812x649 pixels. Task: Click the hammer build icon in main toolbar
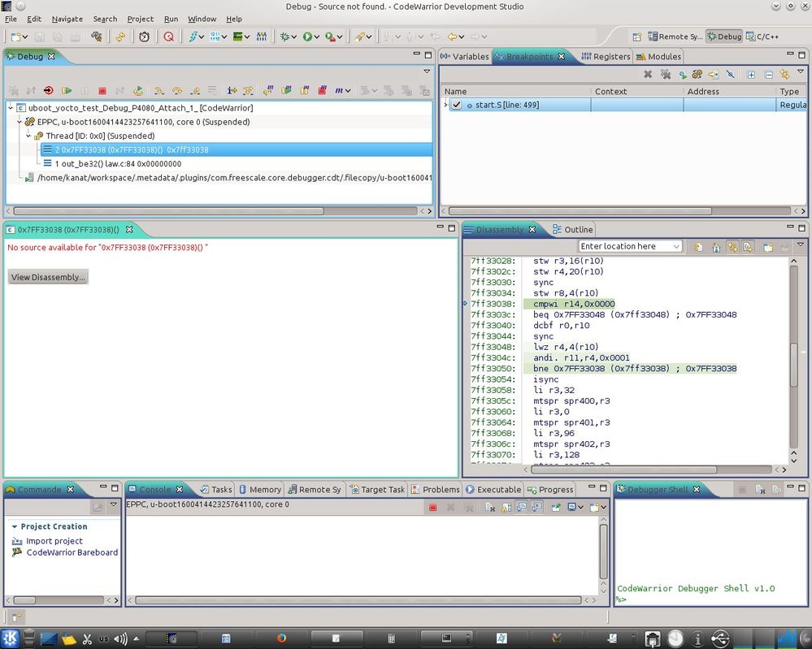tap(97, 37)
